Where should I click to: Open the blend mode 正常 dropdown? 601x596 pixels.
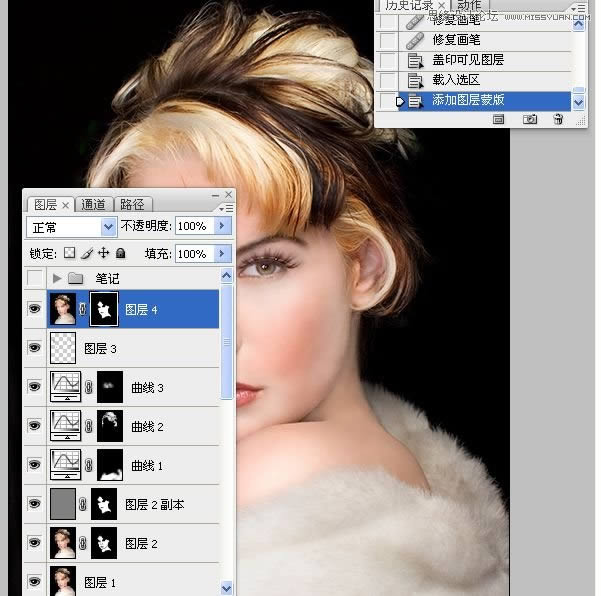click(x=109, y=227)
